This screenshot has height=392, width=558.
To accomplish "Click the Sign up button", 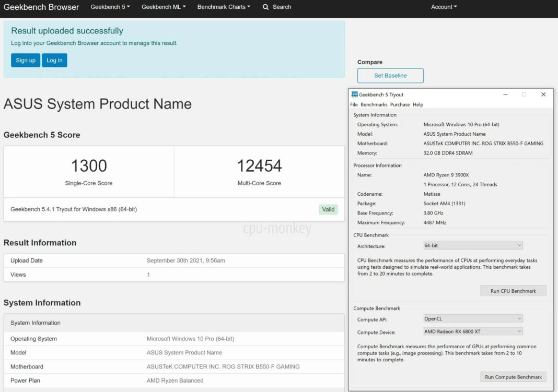I will click(26, 61).
